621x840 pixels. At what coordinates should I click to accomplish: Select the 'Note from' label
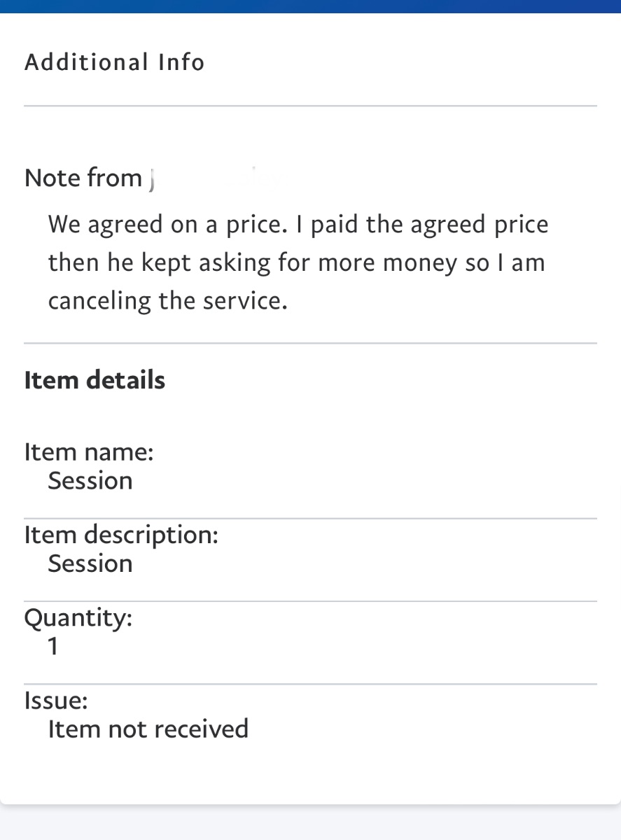point(83,178)
